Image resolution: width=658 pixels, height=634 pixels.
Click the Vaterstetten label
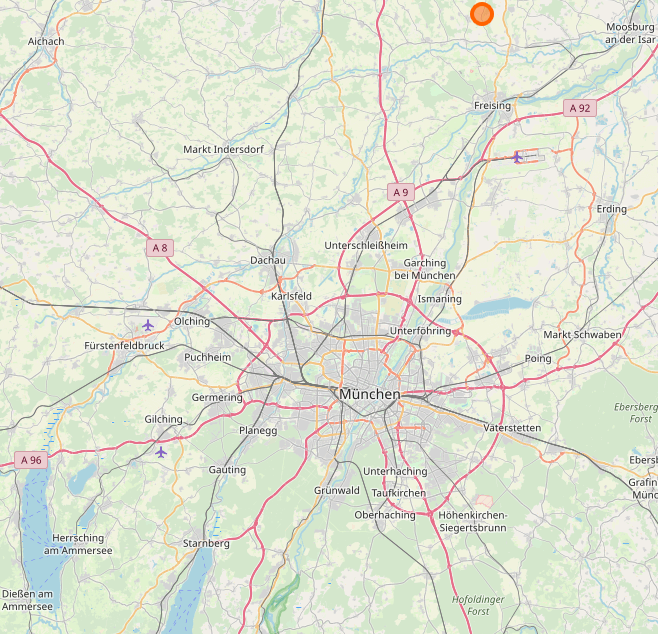coord(512,428)
